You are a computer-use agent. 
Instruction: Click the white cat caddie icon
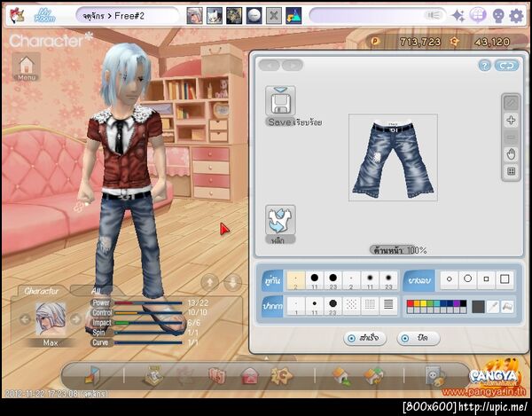click(215, 16)
